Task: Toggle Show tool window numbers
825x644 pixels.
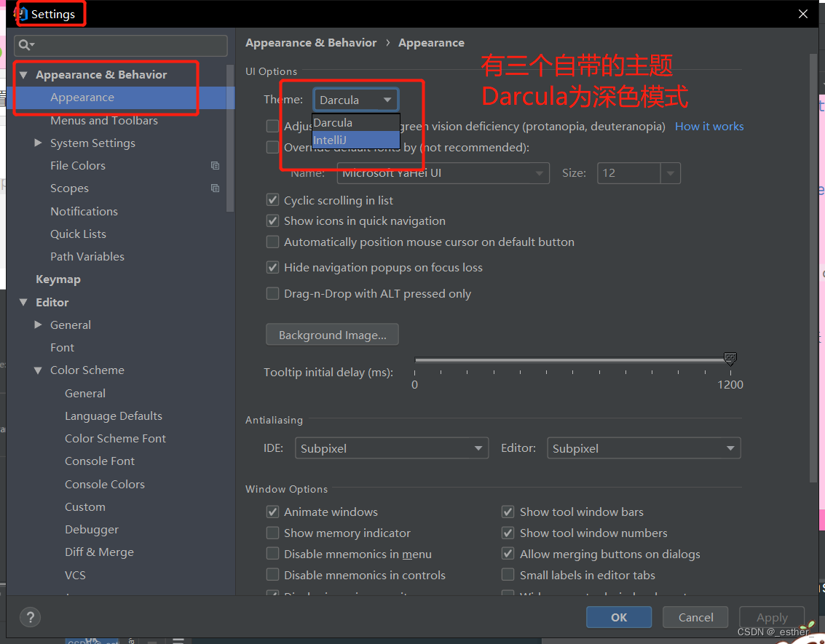Action: pos(508,533)
